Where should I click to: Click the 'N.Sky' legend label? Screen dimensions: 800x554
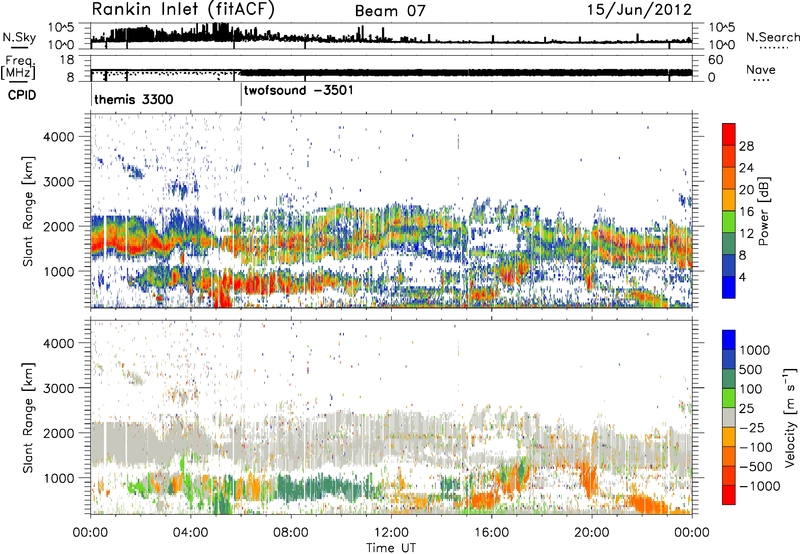coord(19,37)
